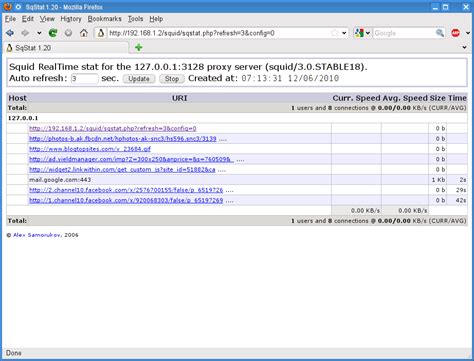Select the SqStat 1.20 tab
Screen dimensions: 474x361
(x=66, y=48)
